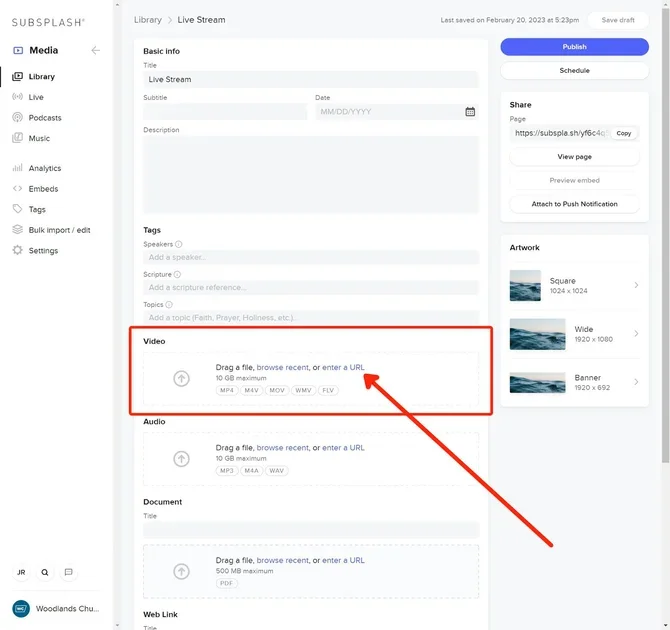Collapse the Media sidebar with back arrow

coord(95,50)
